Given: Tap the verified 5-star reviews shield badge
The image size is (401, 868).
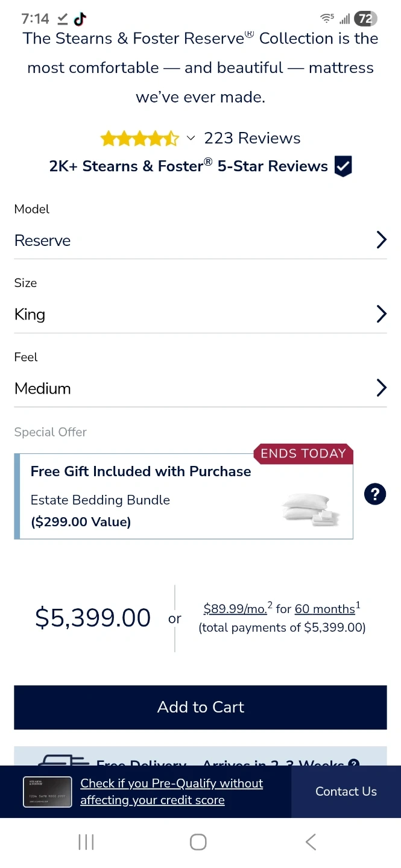Looking at the screenshot, I should 343,166.
